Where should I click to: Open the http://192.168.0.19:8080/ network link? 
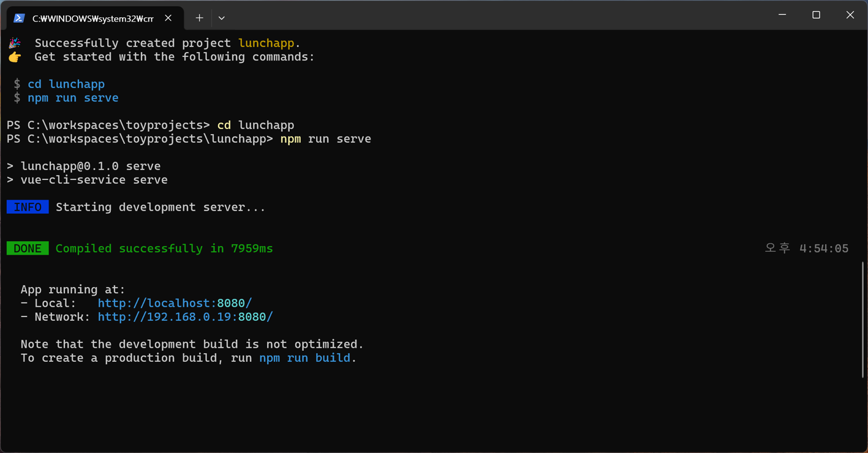pos(185,317)
